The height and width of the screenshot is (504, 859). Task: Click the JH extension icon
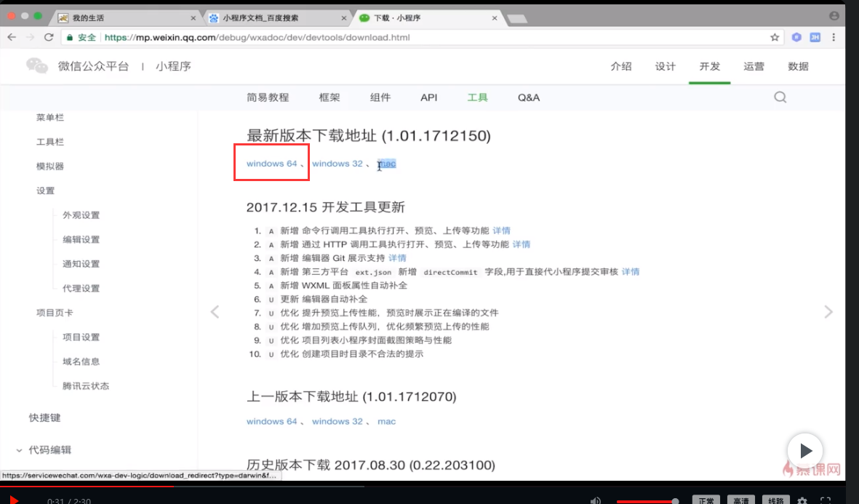(815, 37)
